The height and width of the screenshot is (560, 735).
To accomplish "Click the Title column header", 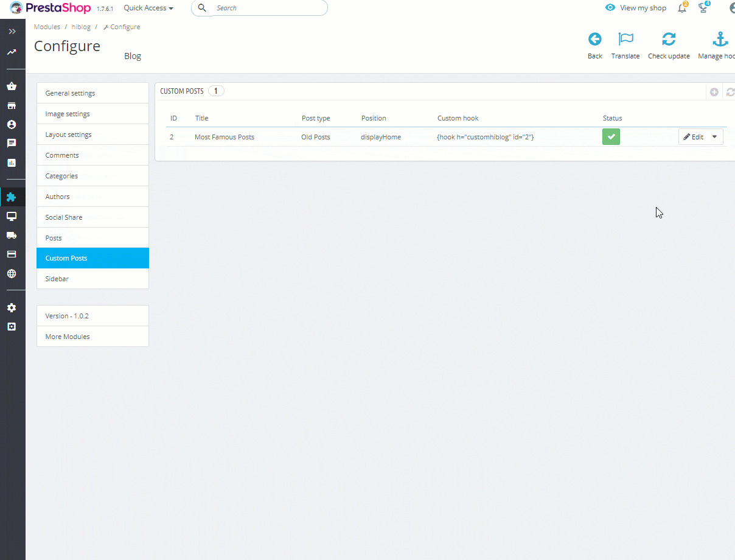I will (201, 118).
